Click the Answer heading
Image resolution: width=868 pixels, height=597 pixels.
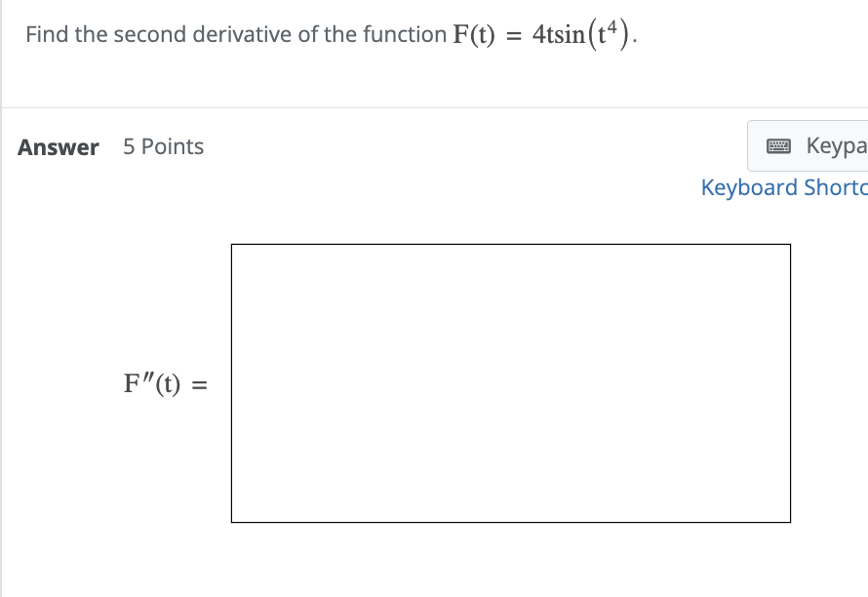coord(58,147)
